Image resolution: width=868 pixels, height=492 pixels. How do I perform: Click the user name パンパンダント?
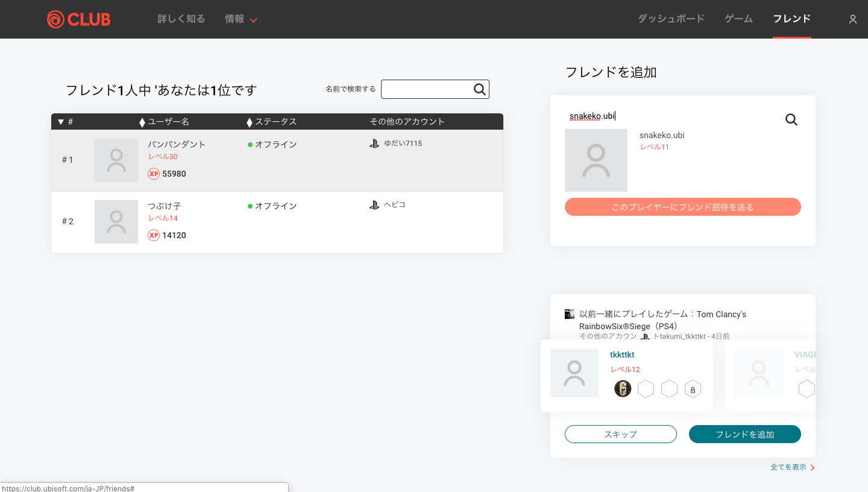(177, 145)
